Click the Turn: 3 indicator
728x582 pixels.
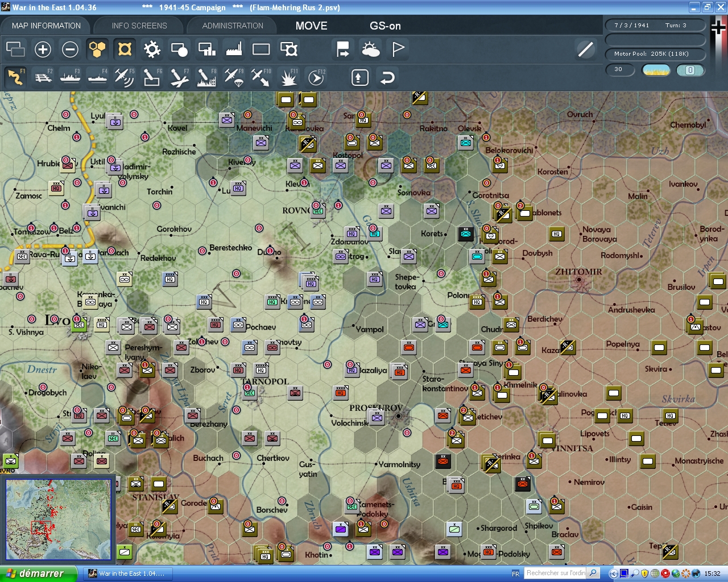(676, 25)
